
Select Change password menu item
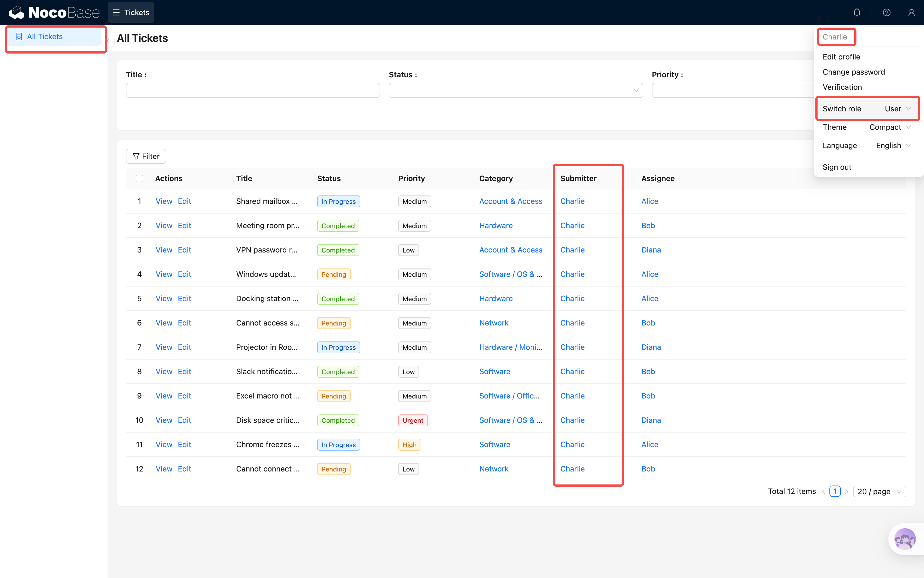pos(853,72)
